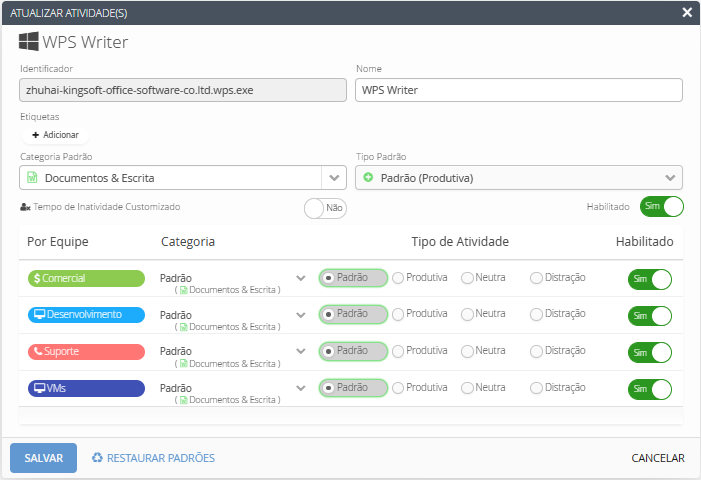The width and height of the screenshot is (701, 480).
Task: Close the Atualizar Atividade(s) dialog
Action: (687, 13)
